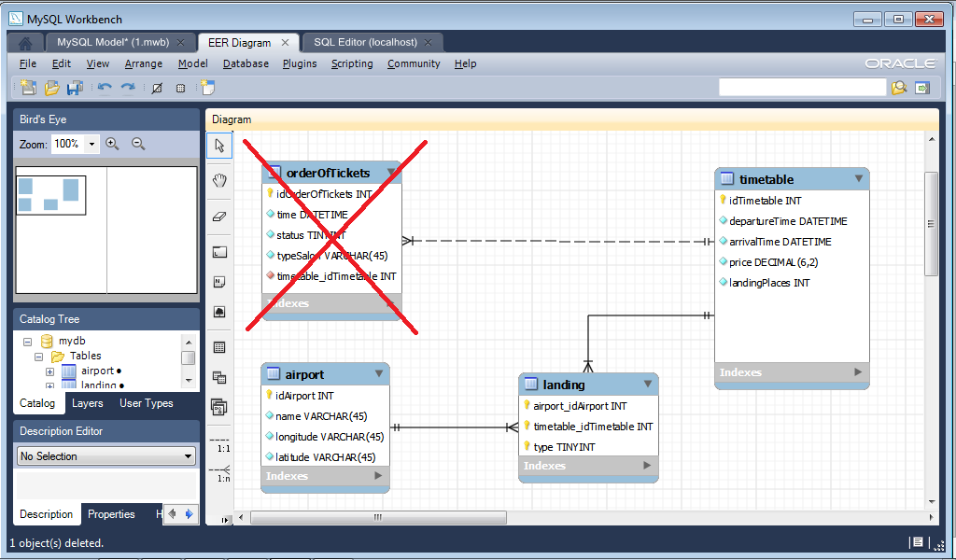Expand Indexes section of landing table
The image size is (956, 560).
[647, 465]
